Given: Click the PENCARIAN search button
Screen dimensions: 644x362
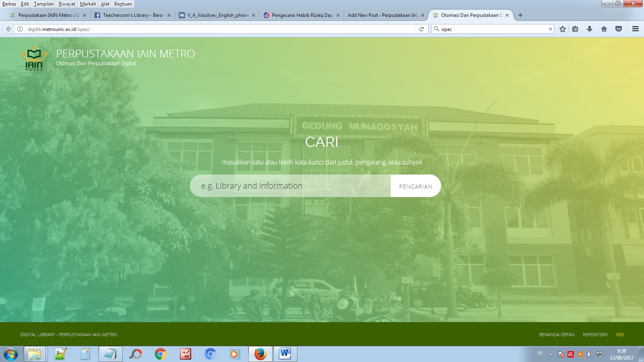Looking at the screenshot, I should pyautogui.click(x=415, y=186).
